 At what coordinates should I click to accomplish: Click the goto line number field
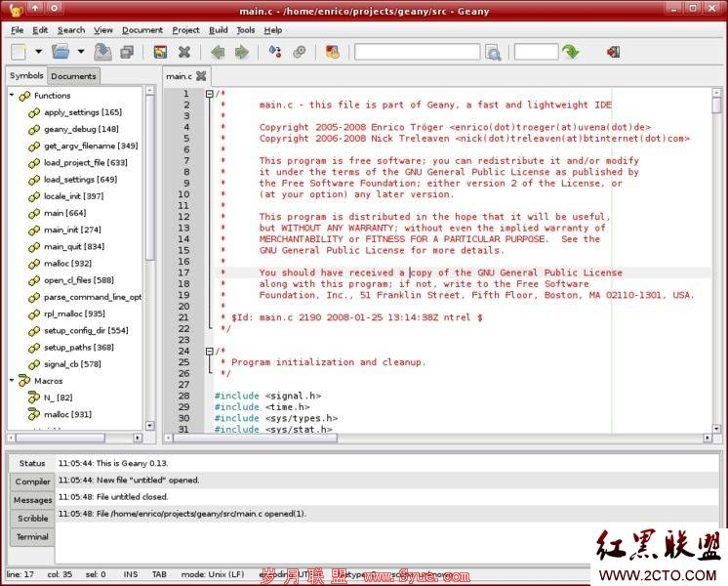(x=536, y=52)
